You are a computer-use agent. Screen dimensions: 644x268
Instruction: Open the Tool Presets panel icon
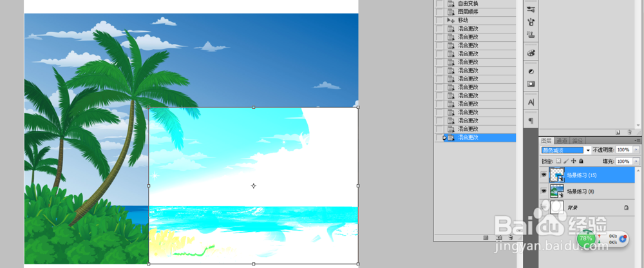pos(531,9)
